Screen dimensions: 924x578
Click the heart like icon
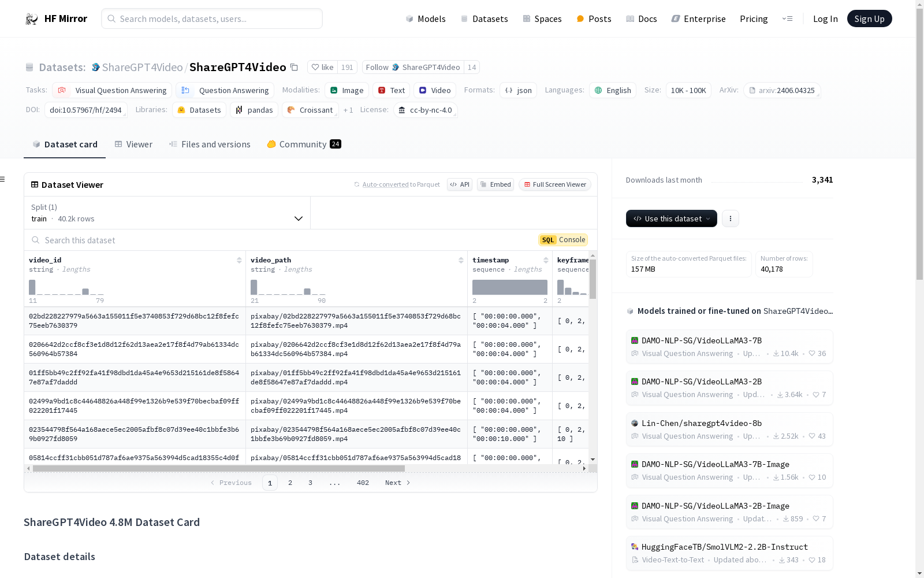pos(315,68)
